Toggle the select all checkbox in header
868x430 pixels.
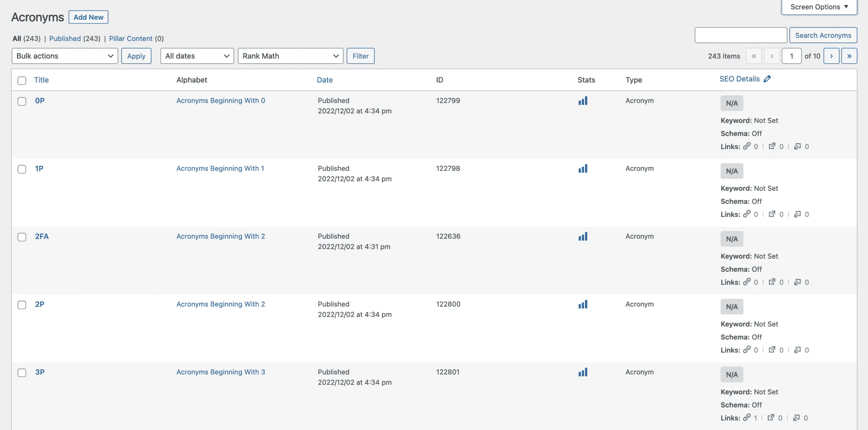tap(22, 81)
